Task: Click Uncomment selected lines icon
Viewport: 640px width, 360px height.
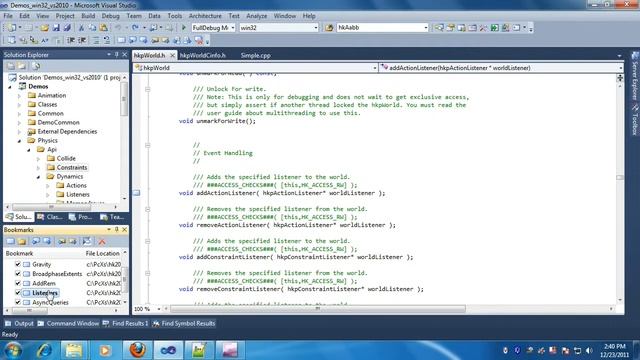Action: (107, 40)
